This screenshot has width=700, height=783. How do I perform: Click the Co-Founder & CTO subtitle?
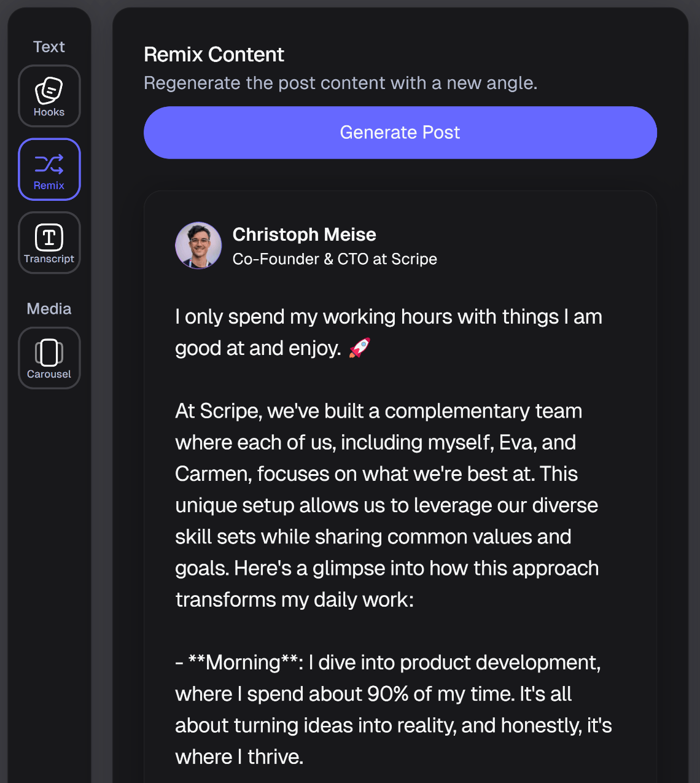[x=335, y=259]
